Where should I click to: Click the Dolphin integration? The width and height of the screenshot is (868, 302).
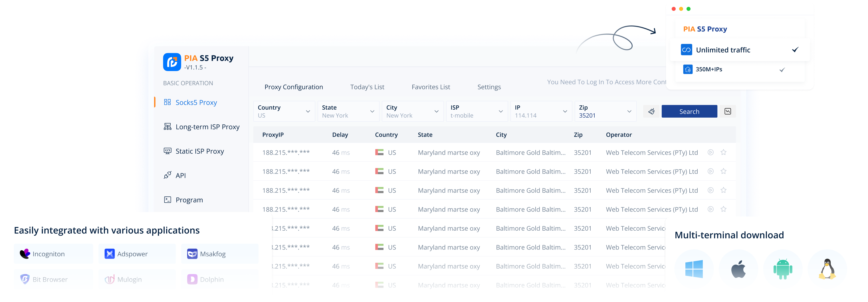coord(220,279)
